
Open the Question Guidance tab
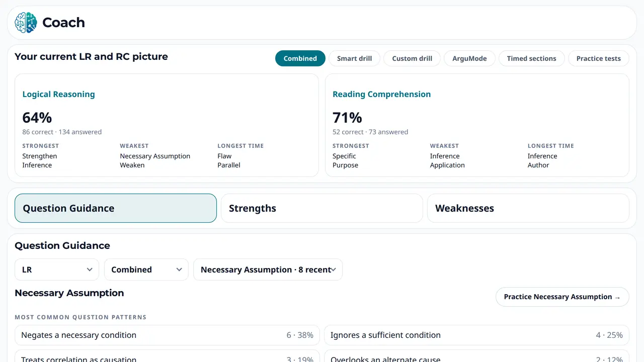[116, 208]
